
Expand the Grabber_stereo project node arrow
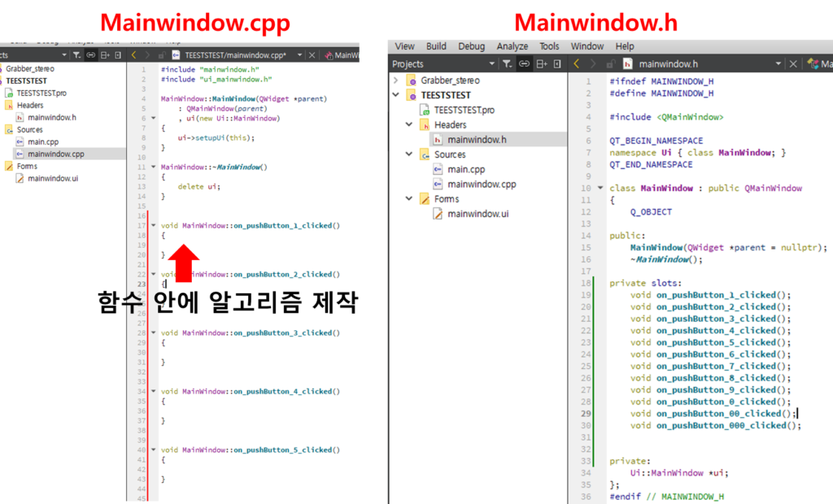pyautogui.click(x=396, y=80)
